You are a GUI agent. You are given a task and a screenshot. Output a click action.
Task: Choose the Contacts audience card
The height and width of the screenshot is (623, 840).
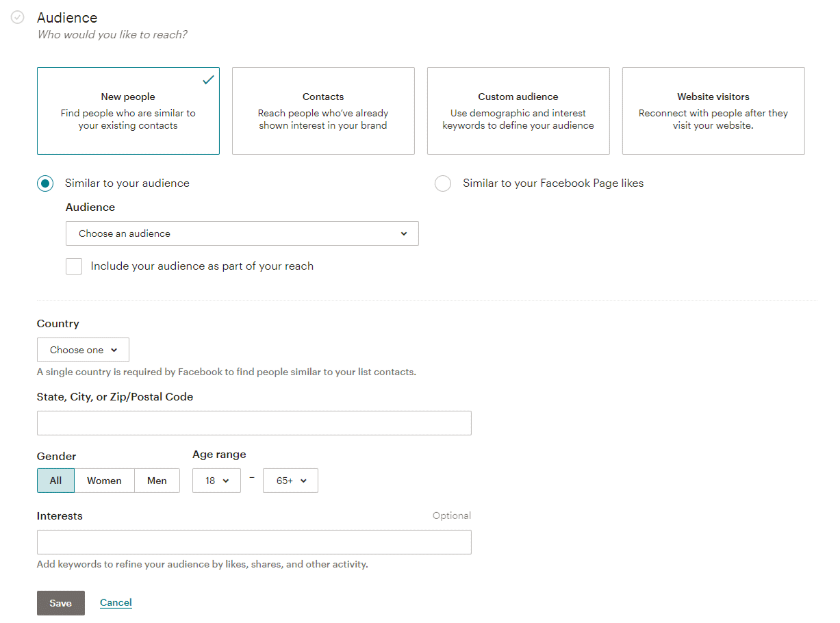click(x=323, y=111)
